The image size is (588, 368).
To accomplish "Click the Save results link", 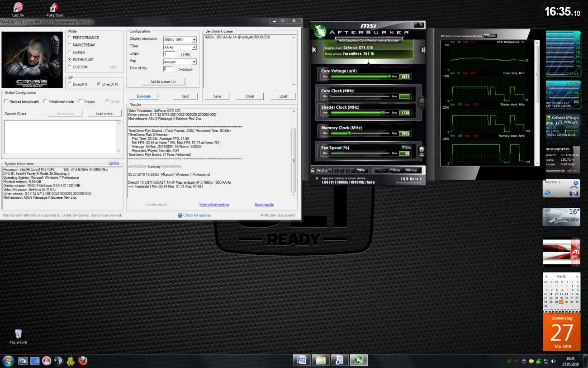I will pos(264,205).
